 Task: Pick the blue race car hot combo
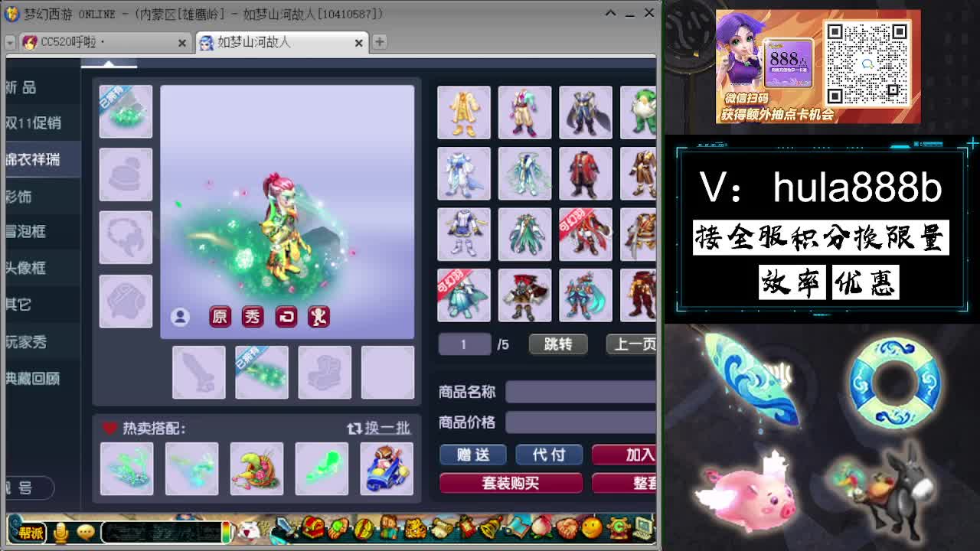(x=387, y=469)
